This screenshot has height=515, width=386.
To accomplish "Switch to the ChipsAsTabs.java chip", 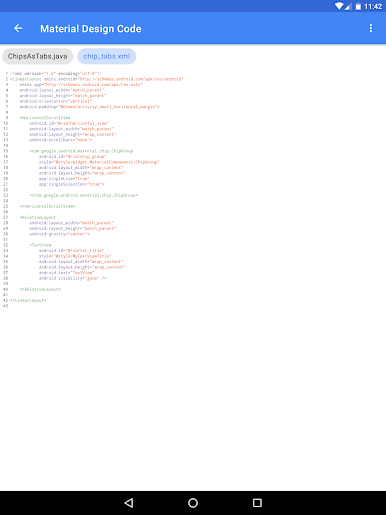I will coord(38,56).
